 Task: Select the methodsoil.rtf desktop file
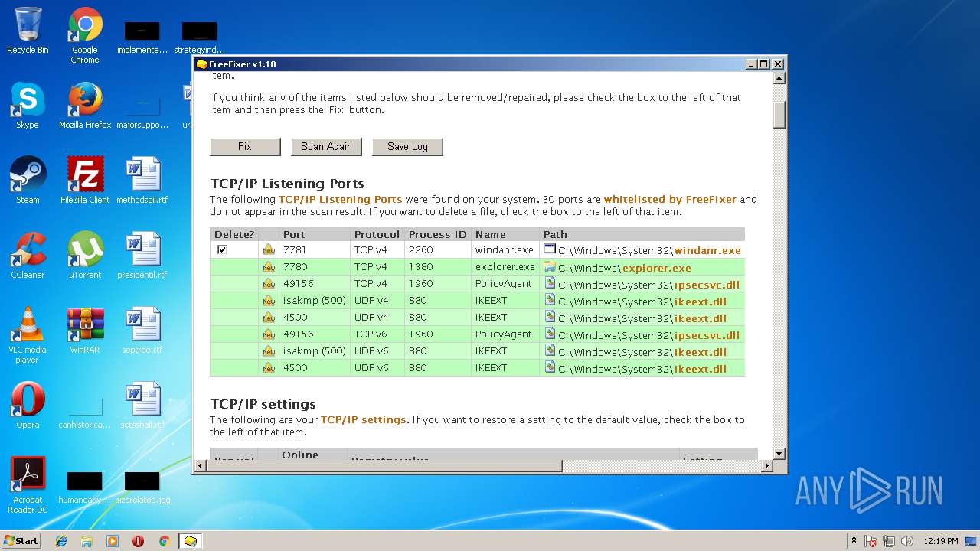click(x=142, y=181)
